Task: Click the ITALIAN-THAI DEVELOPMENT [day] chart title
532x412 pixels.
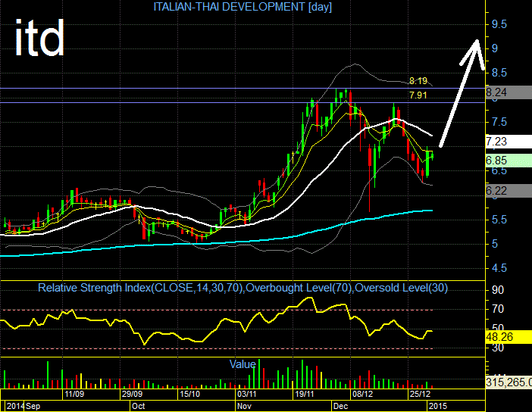Action: pyautogui.click(x=243, y=7)
